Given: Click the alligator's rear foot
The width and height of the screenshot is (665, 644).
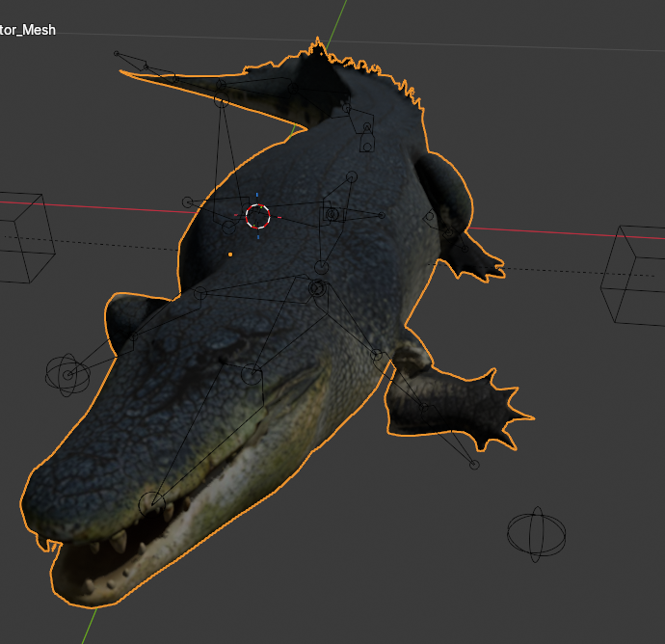Looking at the screenshot, I should [x=477, y=263].
